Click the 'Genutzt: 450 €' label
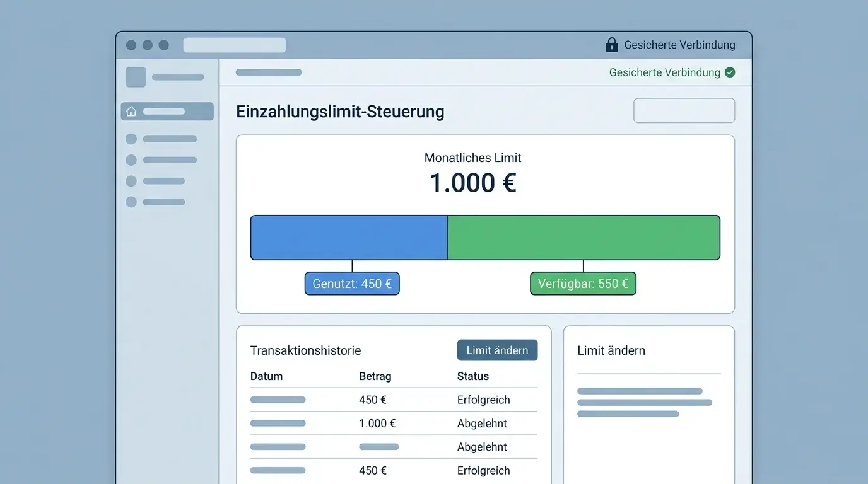 click(x=352, y=284)
